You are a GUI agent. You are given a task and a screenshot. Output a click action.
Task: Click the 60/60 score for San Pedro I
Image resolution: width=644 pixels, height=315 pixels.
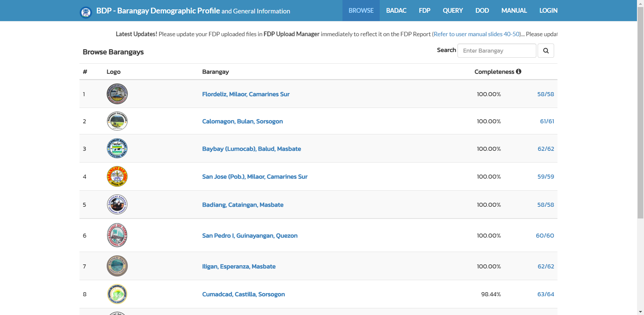545,236
